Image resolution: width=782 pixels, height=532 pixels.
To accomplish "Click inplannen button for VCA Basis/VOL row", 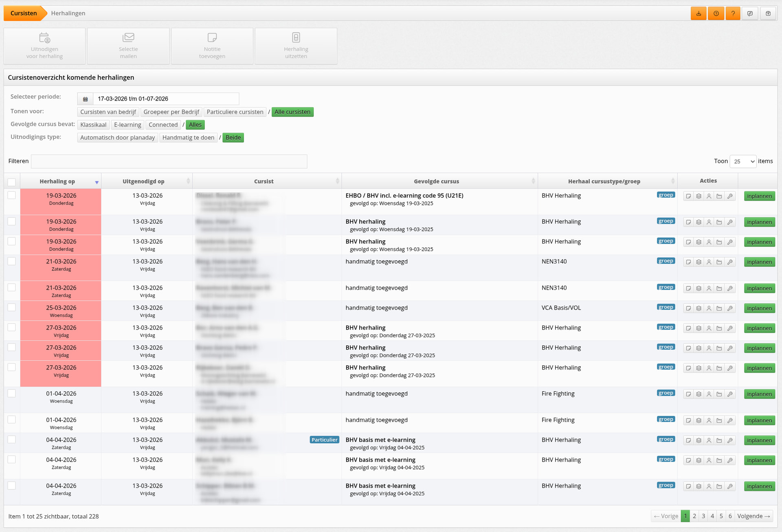I will (x=759, y=308).
